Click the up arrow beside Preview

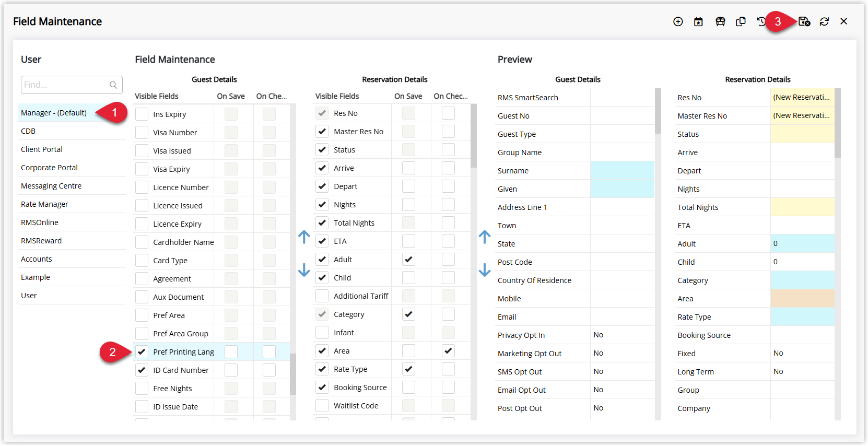pos(485,237)
